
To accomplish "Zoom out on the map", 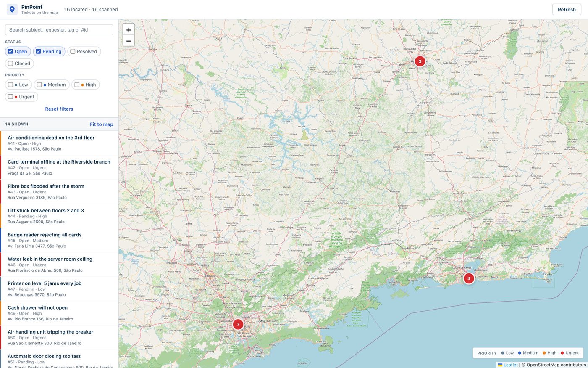I will click(129, 41).
